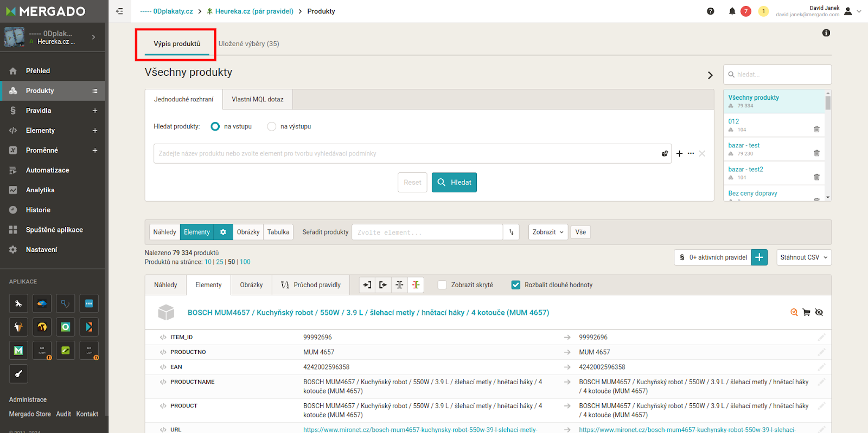Select the 'na výstupu' radio button

click(272, 126)
